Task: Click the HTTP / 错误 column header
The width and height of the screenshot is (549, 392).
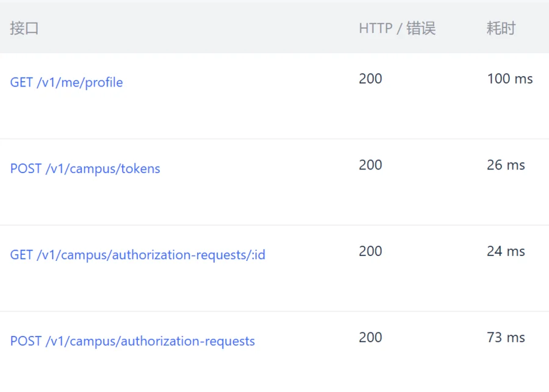Action: click(x=397, y=29)
